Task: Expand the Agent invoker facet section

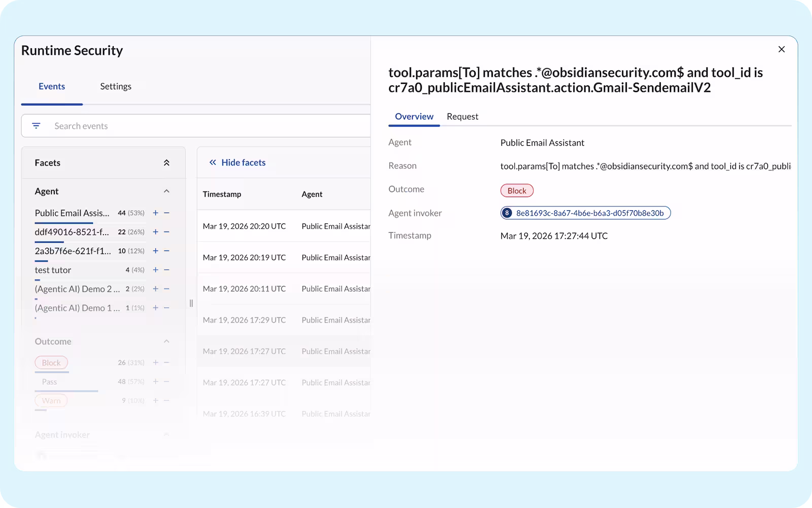Action: click(166, 435)
